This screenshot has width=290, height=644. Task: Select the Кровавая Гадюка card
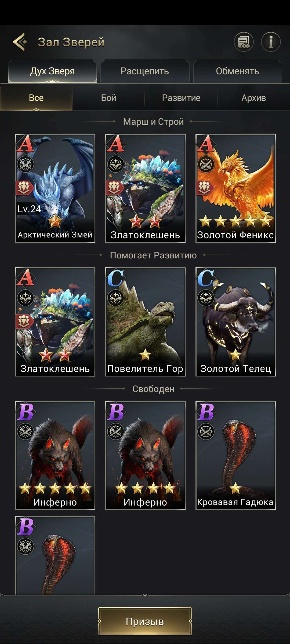(235, 455)
